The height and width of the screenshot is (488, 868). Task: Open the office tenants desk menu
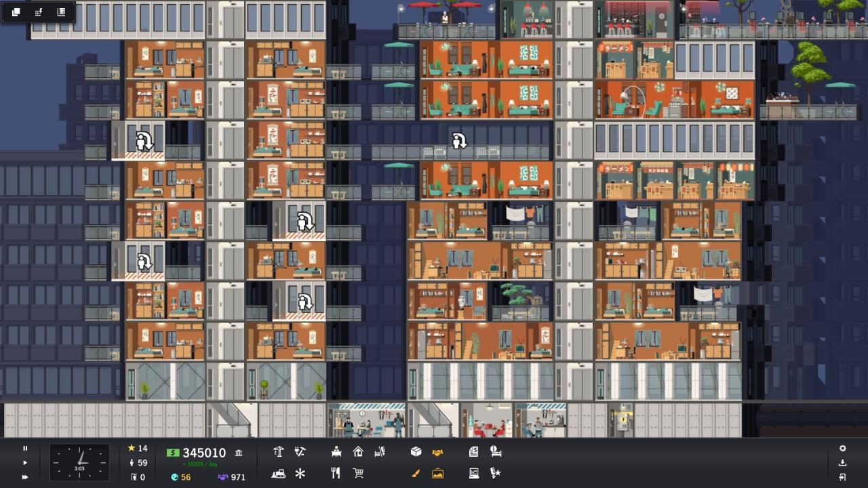coord(336,451)
